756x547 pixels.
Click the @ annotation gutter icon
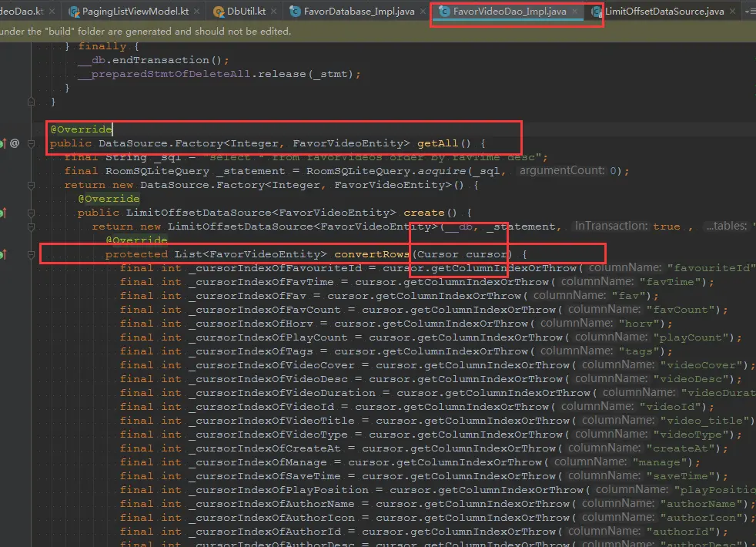click(15, 143)
